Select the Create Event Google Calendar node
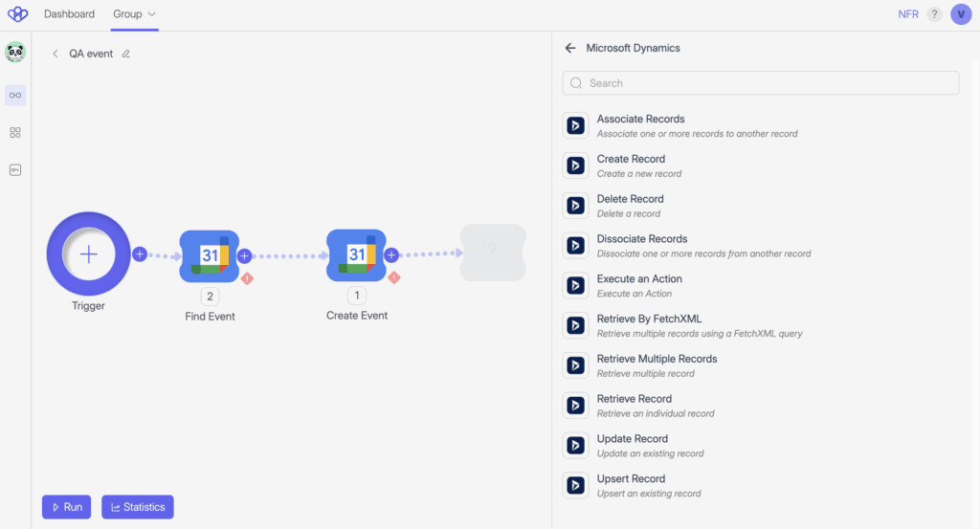Image resolution: width=980 pixels, height=529 pixels. pyautogui.click(x=356, y=254)
